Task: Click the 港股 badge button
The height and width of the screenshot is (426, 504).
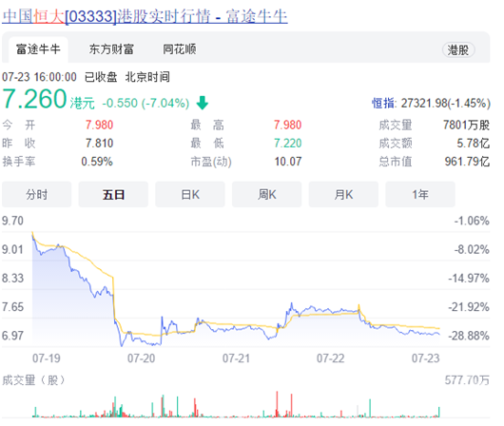Action: 458,50
